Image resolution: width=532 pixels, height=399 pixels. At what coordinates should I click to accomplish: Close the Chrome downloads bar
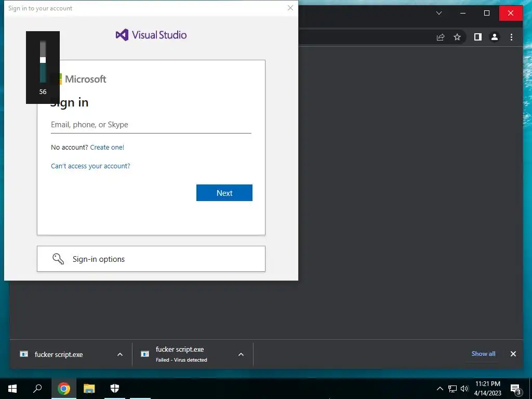[x=513, y=354]
